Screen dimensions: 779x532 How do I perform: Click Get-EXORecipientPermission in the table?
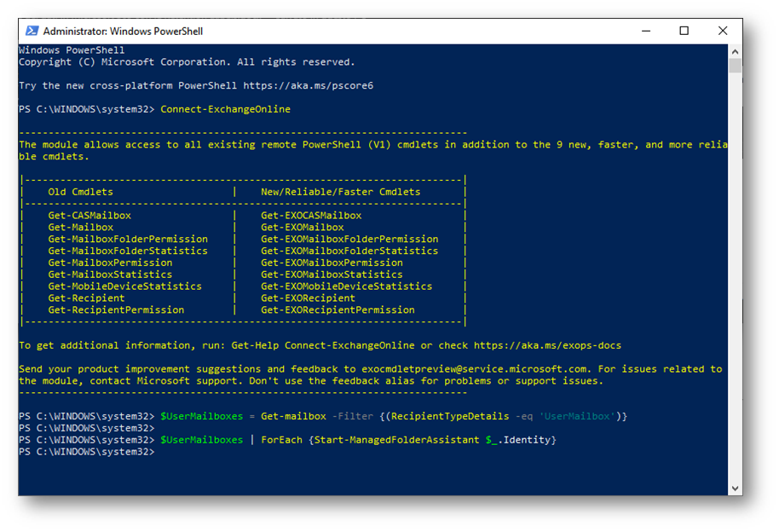tap(338, 309)
